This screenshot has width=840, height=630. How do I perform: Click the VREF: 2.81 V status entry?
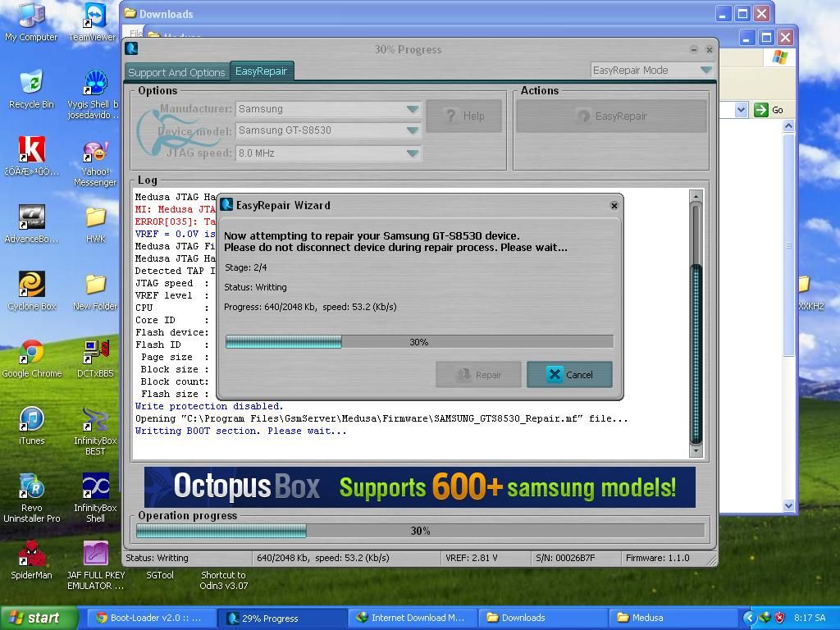tap(472, 558)
